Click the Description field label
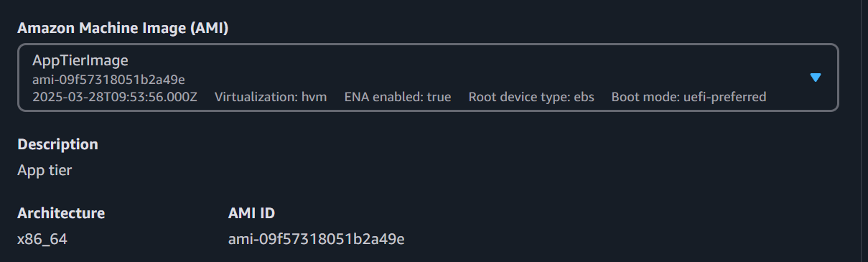Image resolution: width=868 pixels, height=262 pixels. (57, 144)
